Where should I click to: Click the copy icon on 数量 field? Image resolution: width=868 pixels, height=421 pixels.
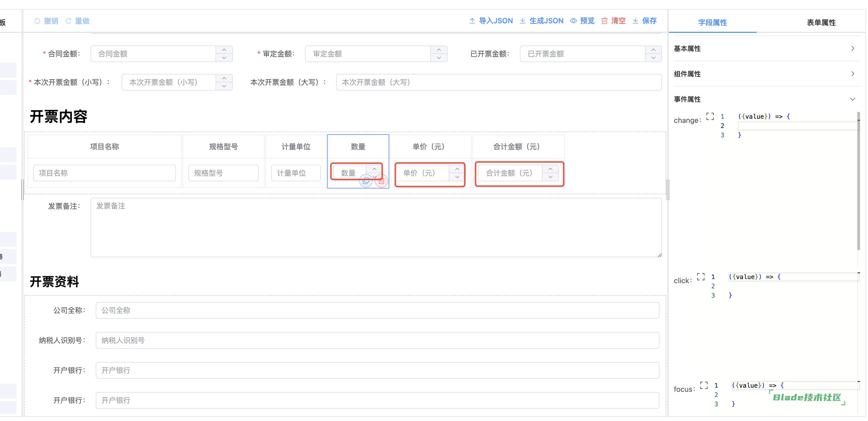pos(366,181)
